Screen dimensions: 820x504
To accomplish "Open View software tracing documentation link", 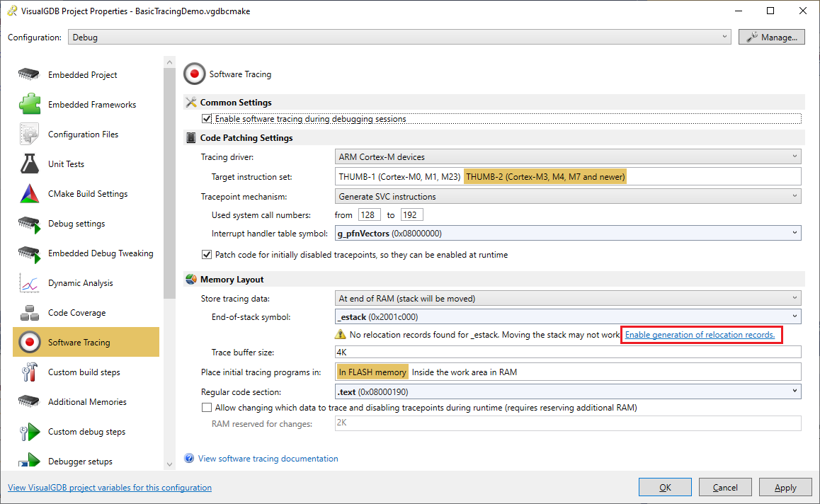I will tap(268, 459).
